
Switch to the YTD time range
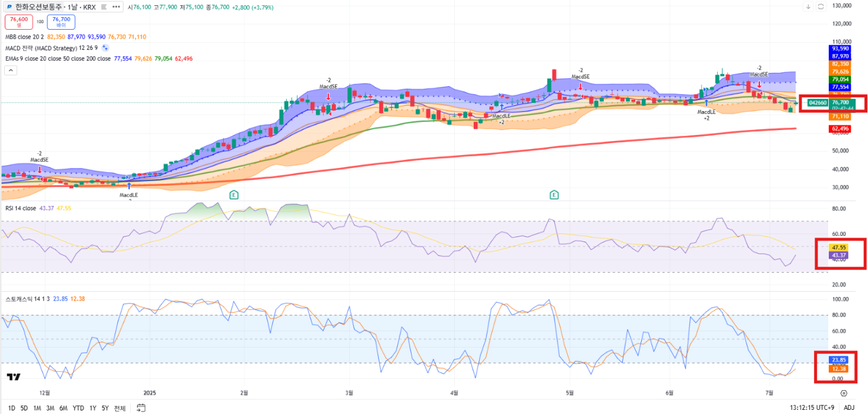coord(78,408)
